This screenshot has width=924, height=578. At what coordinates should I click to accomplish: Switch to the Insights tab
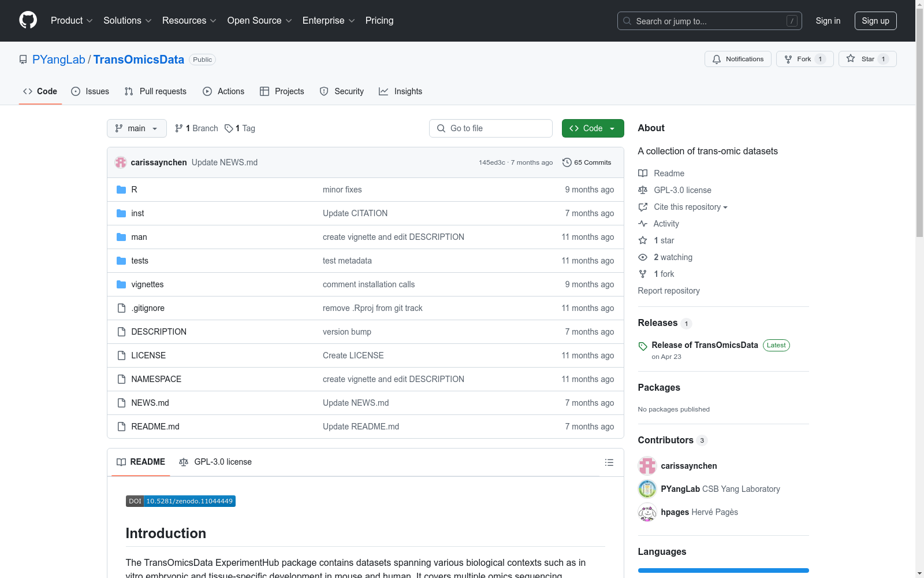(400, 91)
